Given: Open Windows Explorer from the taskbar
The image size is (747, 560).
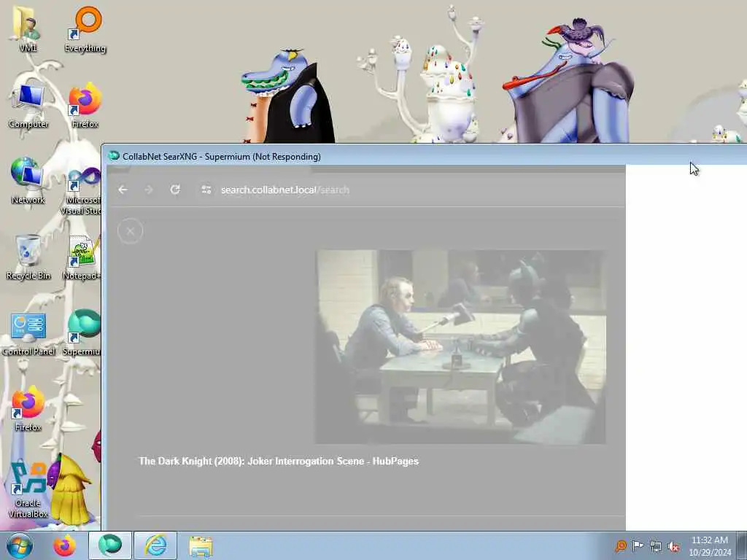Looking at the screenshot, I should 201,546.
